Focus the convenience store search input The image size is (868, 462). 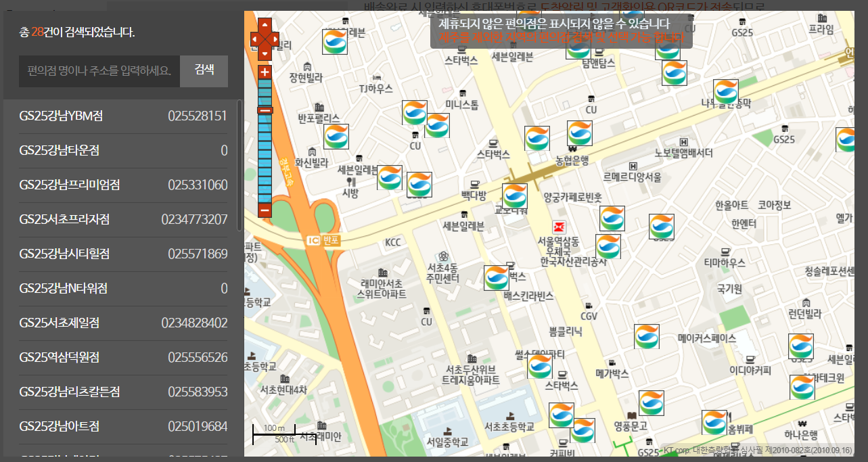point(99,71)
